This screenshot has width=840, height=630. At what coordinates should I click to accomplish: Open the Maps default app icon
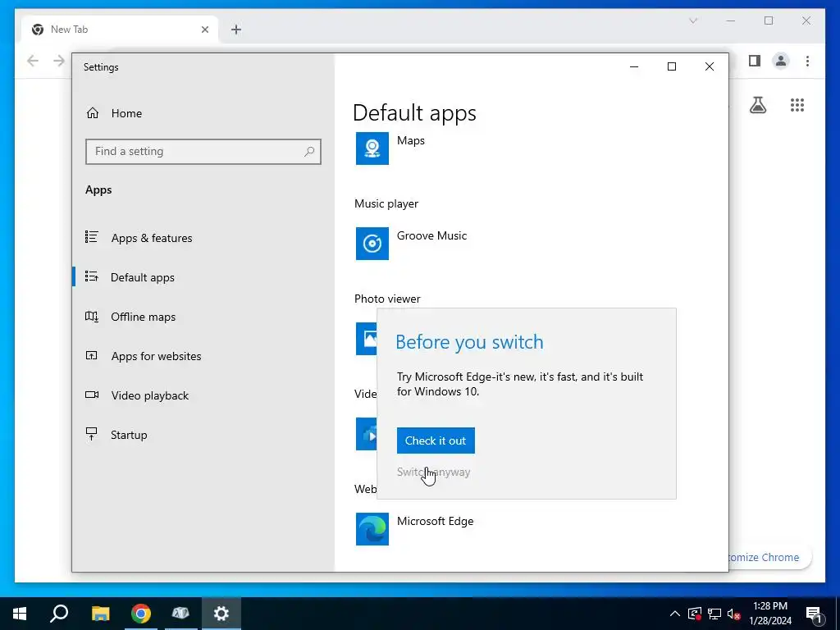(x=372, y=148)
